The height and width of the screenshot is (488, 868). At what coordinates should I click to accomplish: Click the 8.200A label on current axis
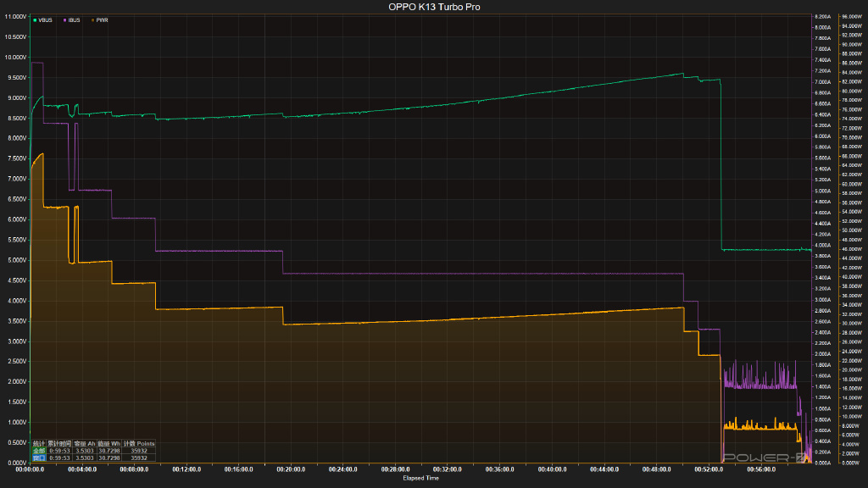coord(822,17)
